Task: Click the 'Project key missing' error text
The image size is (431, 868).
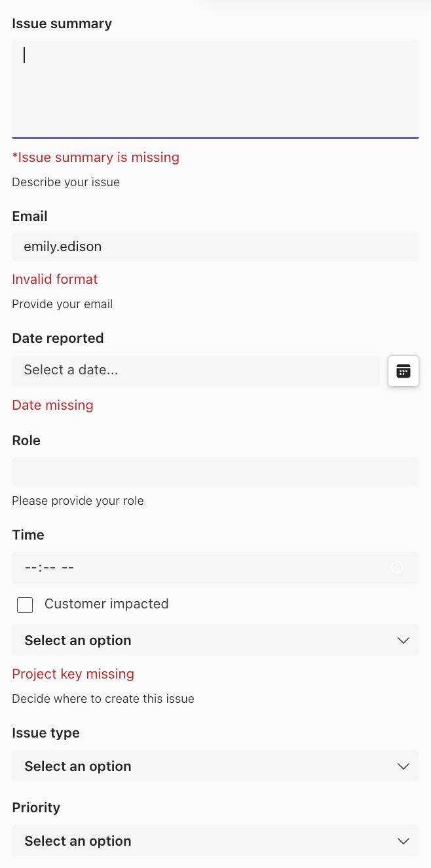Action: (x=73, y=674)
